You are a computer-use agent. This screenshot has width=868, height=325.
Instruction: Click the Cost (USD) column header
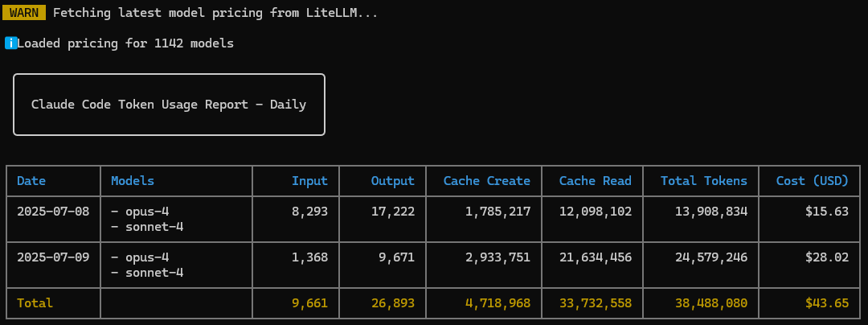[x=812, y=180]
